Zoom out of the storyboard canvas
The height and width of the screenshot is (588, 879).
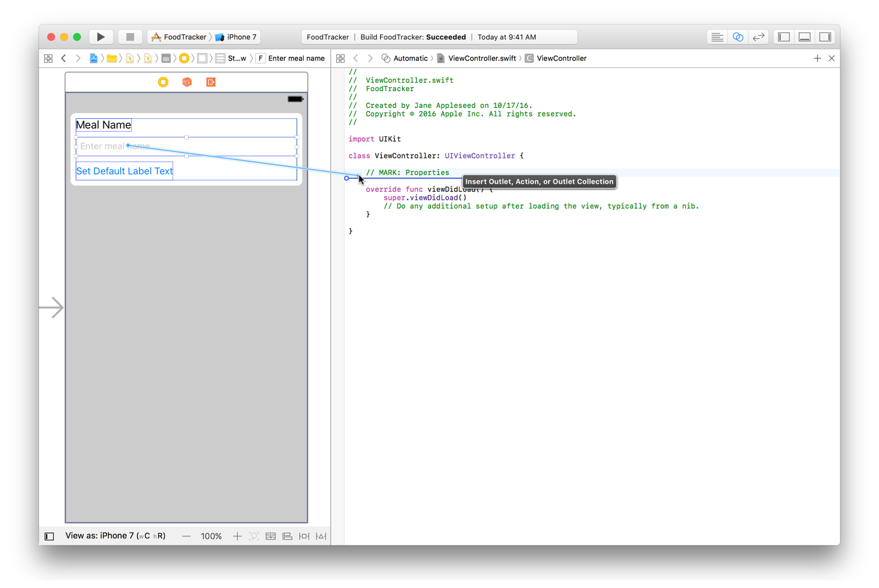(186, 536)
